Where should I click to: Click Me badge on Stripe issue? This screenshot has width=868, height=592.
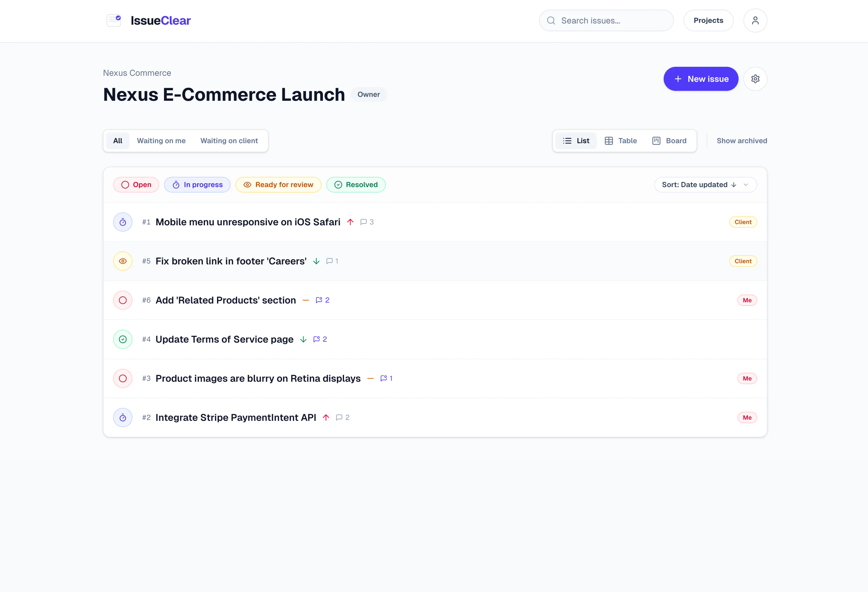click(747, 418)
